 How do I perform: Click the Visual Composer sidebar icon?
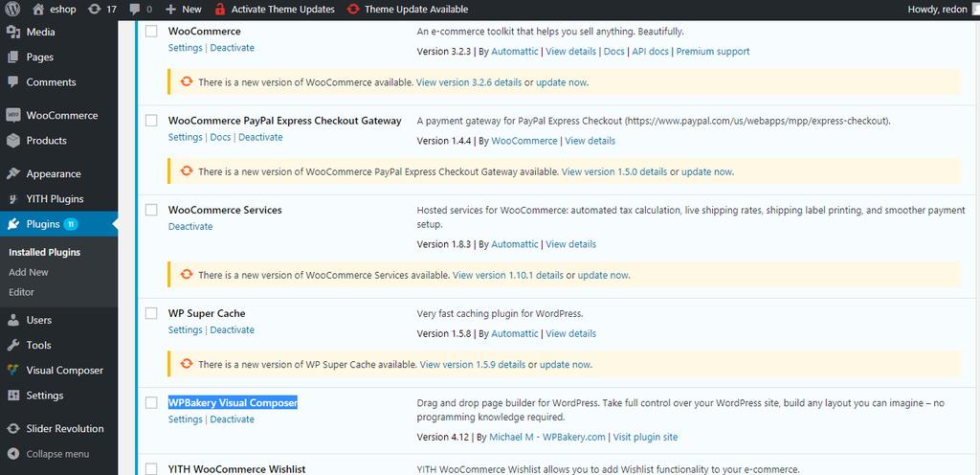click(13, 370)
